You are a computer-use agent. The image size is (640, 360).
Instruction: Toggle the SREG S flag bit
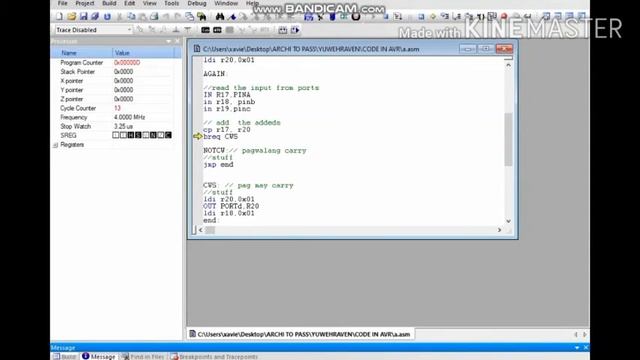138,135
